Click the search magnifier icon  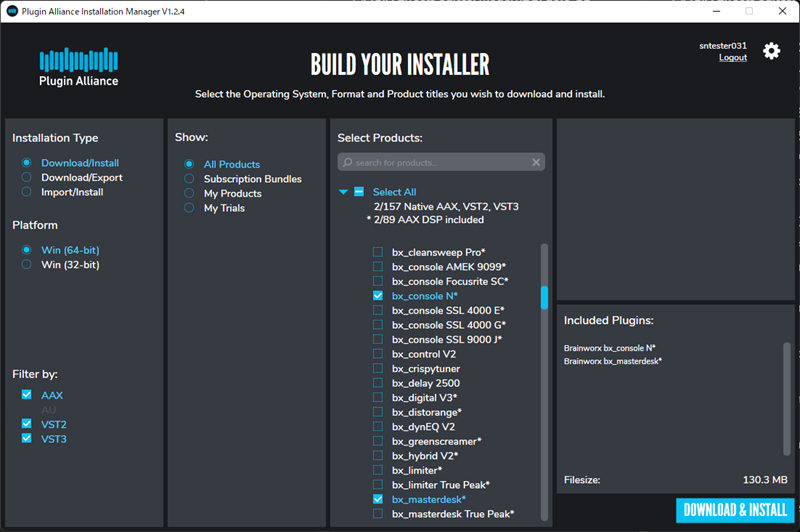click(x=347, y=162)
